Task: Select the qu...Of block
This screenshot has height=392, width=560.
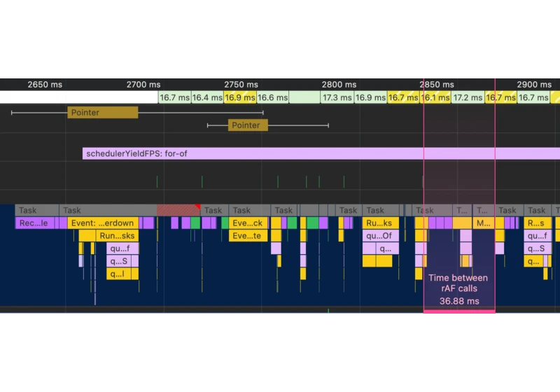Action: 380,236
